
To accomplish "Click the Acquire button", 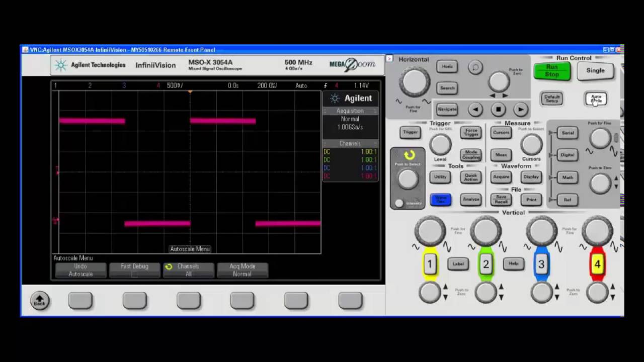I will (x=501, y=177).
